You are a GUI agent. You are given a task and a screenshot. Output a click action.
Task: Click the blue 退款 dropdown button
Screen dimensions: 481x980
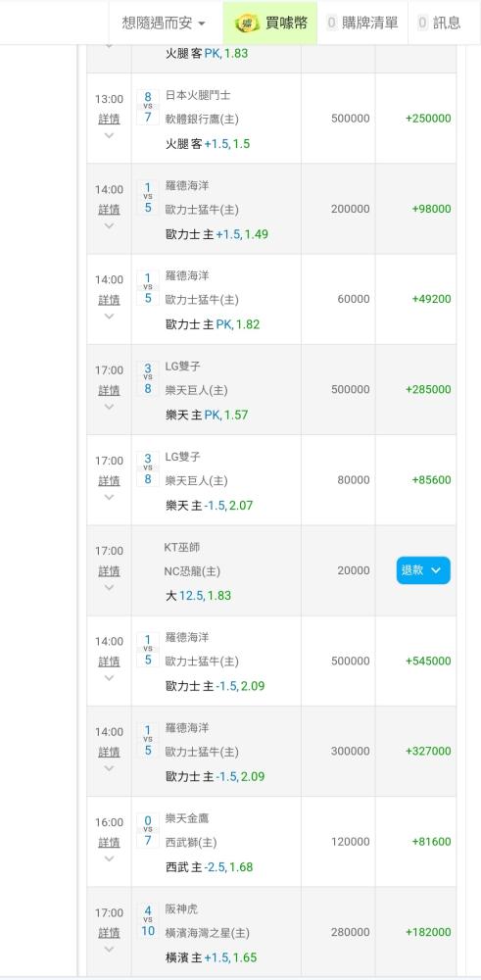click(x=423, y=570)
